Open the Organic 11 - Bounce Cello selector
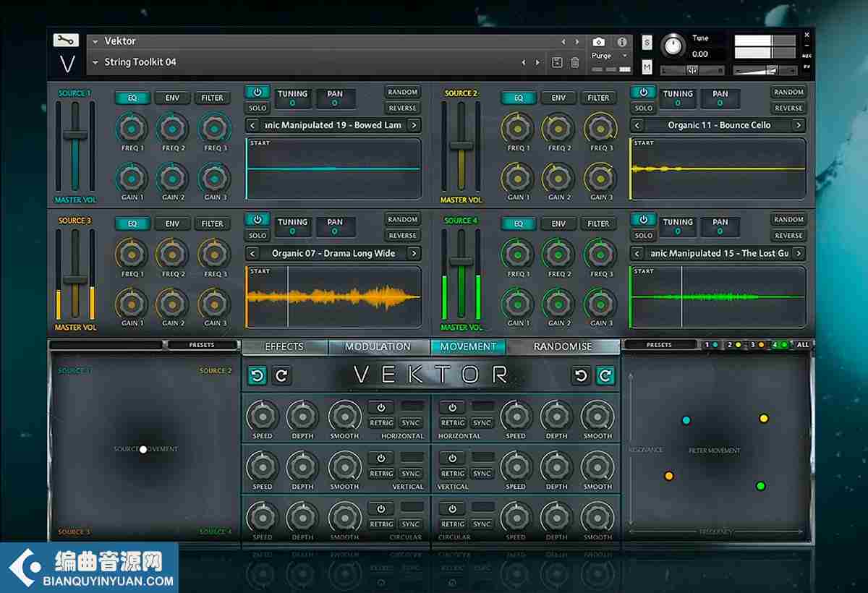The width and height of the screenshot is (868, 593). click(x=718, y=125)
